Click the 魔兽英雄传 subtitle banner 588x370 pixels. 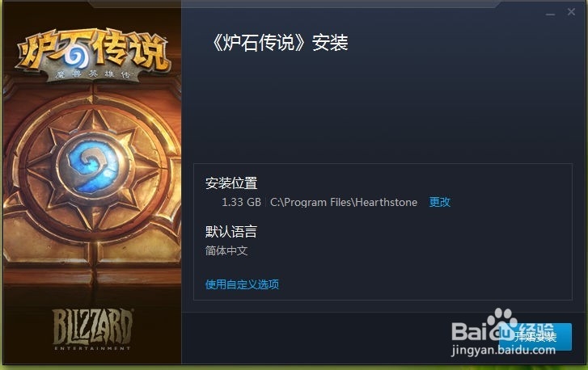click(x=93, y=74)
